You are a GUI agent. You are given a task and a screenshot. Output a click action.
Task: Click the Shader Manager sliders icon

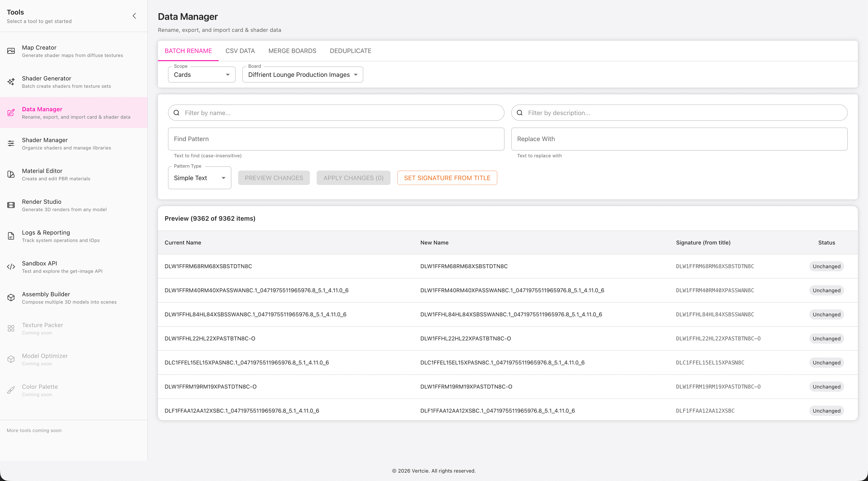coord(11,143)
